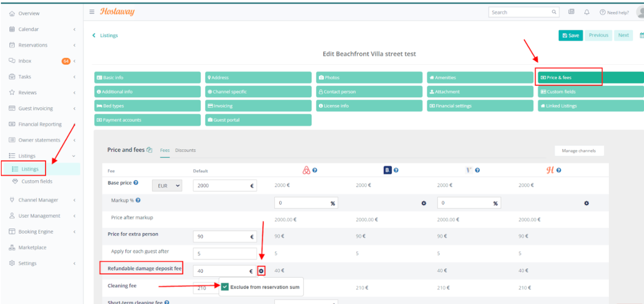Viewport: 644px width, 304px height.
Task: Click help icon next to Hostaway channel logo
Action: tap(559, 170)
